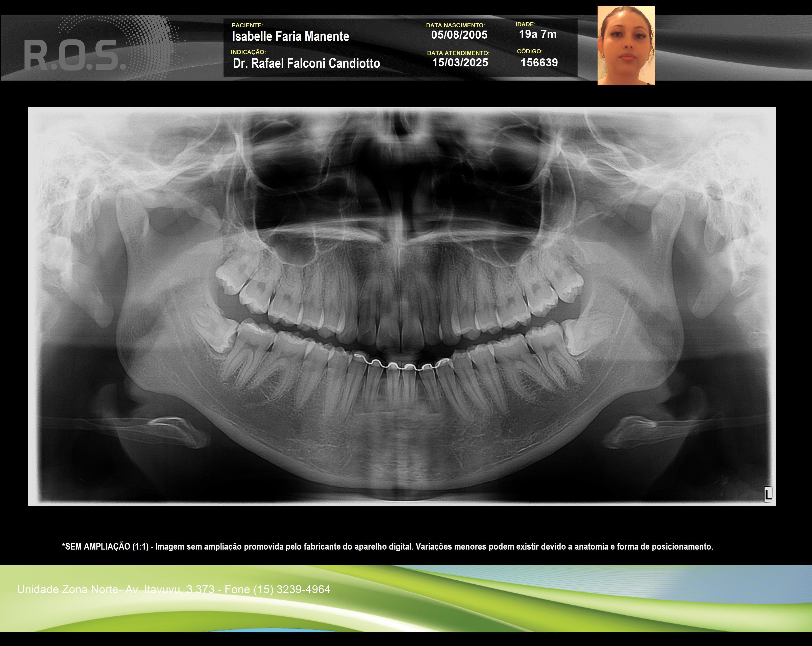The width and height of the screenshot is (812, 646).
Task: Click the PACIENTE label
Action: coord(248,25)
